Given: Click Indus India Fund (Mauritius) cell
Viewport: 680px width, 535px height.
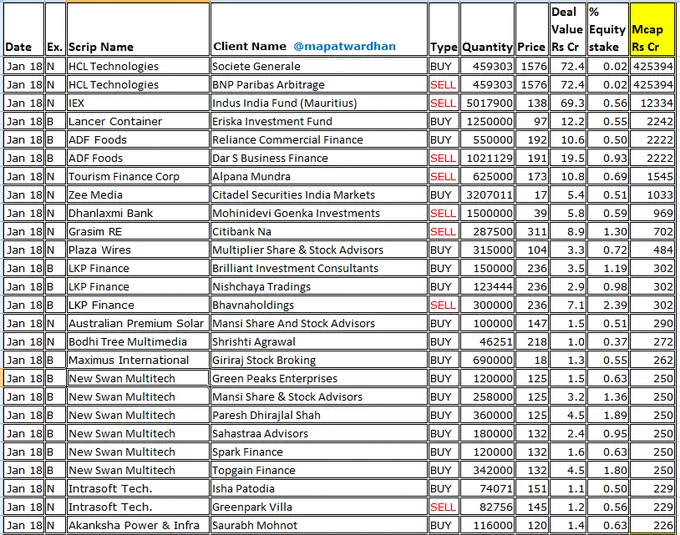Looking at the screenshot, I should pos(319,103).
